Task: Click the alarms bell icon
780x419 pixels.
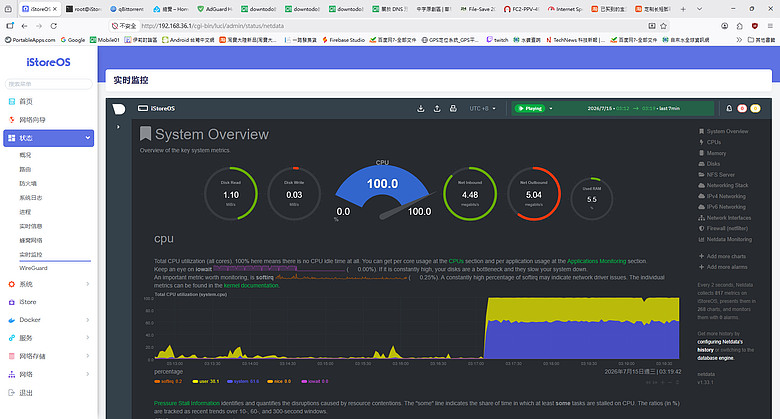Action: coord(729,108)
